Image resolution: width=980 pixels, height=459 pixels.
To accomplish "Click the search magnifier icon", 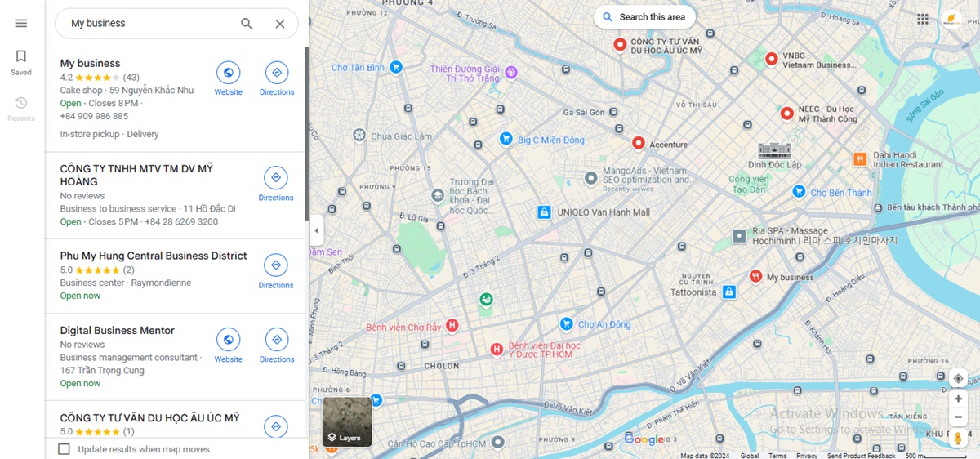I will tap(247, 24).
